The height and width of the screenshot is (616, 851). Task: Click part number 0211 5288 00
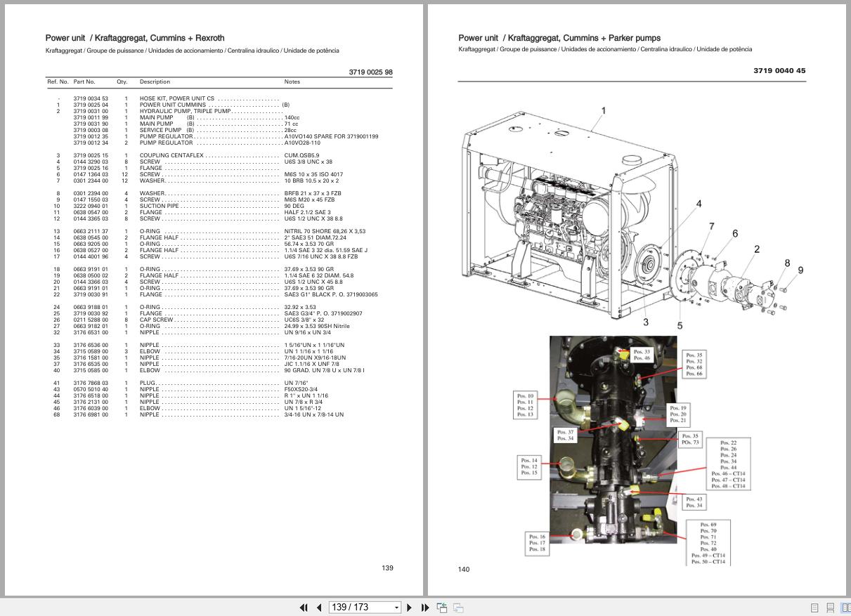tap(91, 320)
